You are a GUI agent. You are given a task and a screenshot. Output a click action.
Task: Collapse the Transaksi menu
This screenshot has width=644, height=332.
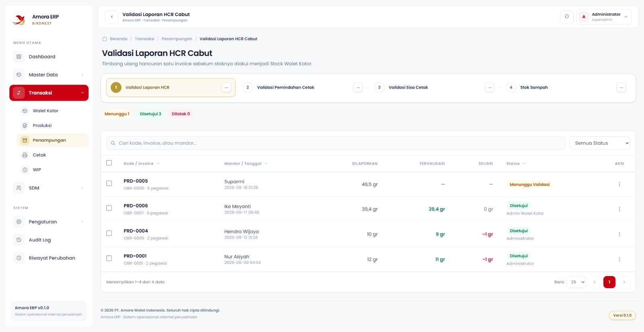tap(83, 93)
